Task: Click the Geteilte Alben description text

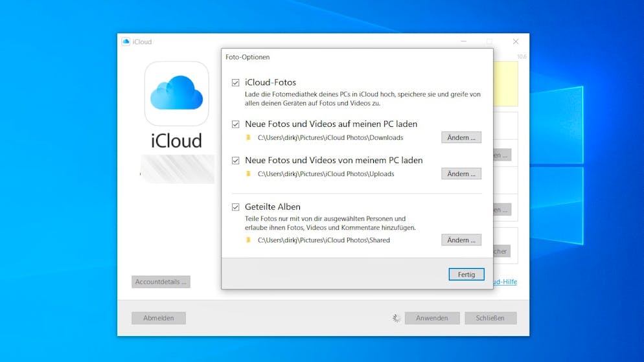Action: click(330, 223)
